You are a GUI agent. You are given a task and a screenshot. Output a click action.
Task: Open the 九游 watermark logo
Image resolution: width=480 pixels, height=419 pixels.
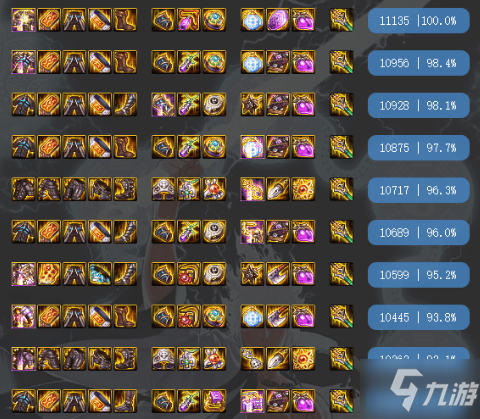(x=433, y=390)
